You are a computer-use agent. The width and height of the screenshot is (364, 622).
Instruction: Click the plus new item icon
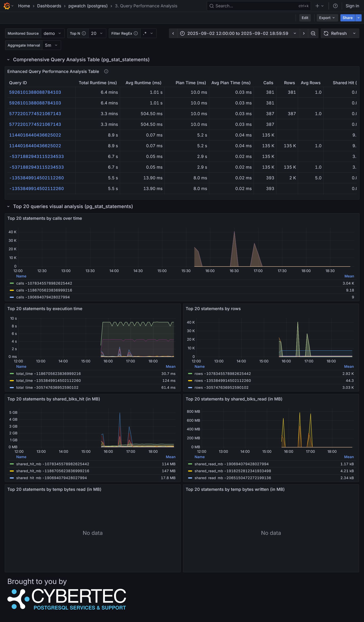[317, 6]
